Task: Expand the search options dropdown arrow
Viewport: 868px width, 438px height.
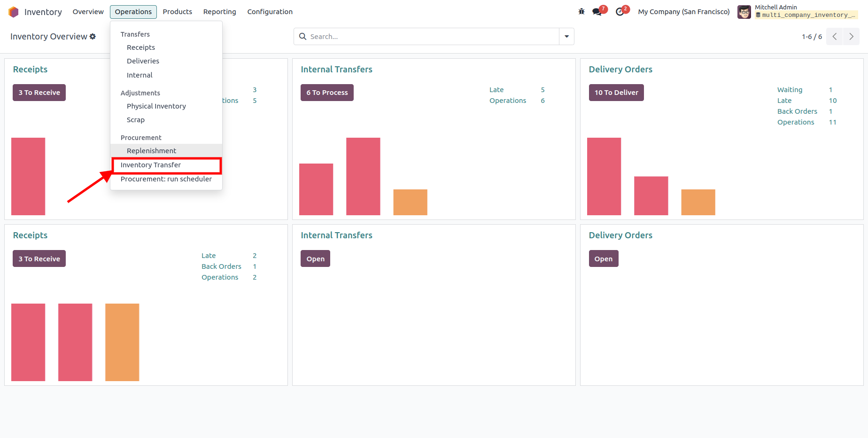Action: [566, 37]
